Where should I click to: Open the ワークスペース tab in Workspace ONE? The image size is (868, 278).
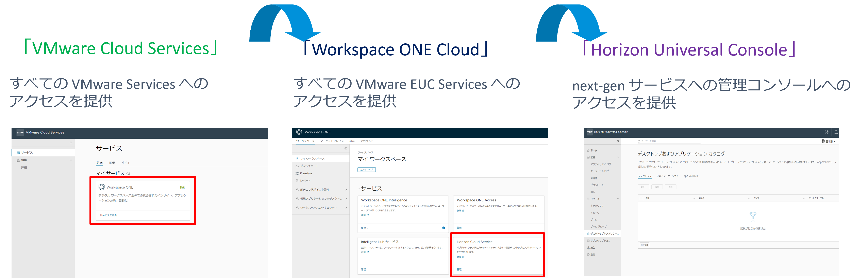point(305,141)
